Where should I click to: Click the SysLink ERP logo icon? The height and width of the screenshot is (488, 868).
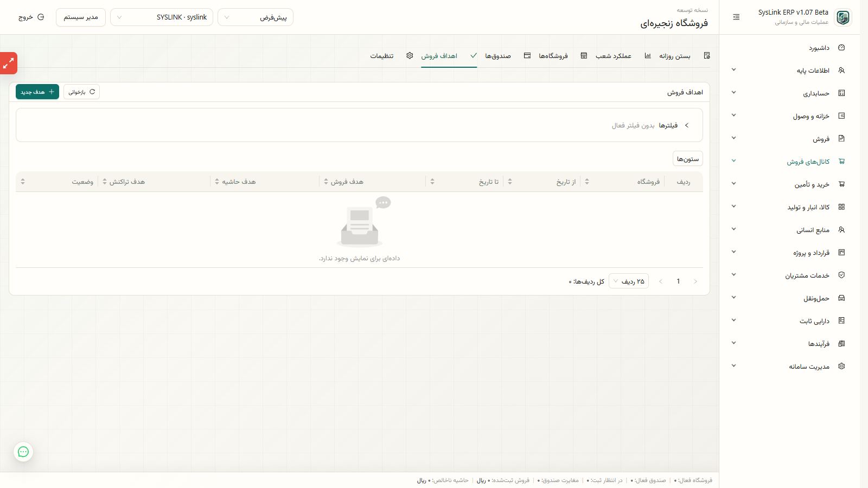click(843, 17)
